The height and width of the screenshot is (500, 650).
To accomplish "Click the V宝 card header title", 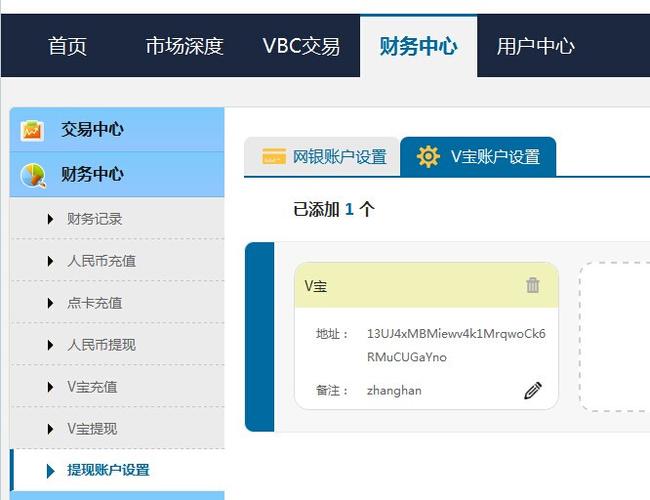I will click(316, 286).
